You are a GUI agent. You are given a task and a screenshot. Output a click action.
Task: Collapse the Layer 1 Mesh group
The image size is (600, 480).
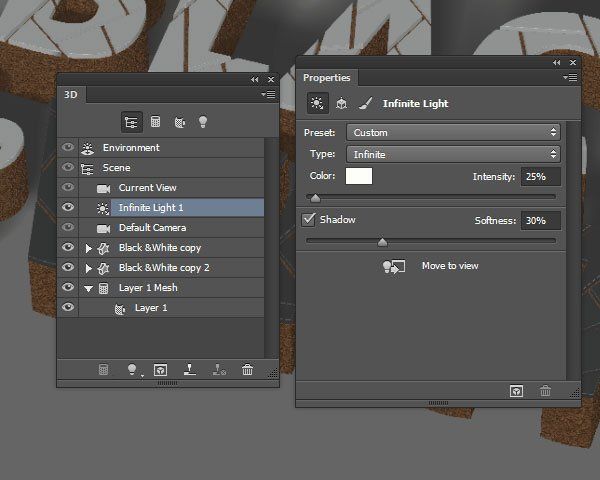(x=88, y=289)
